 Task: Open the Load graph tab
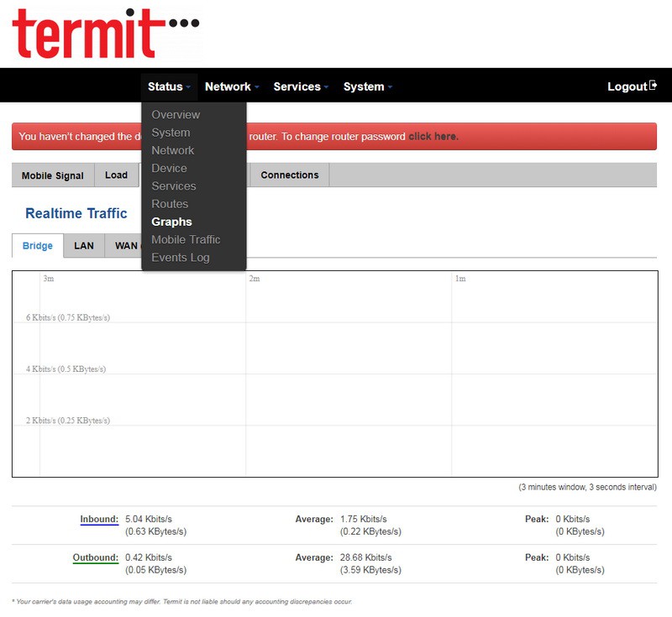pos(116,175)
